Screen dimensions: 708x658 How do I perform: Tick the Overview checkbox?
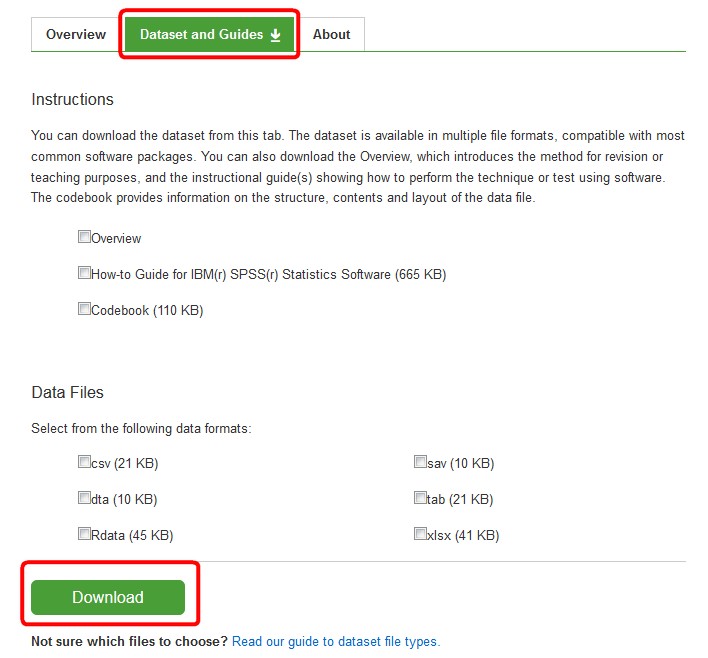coord(84,237)
